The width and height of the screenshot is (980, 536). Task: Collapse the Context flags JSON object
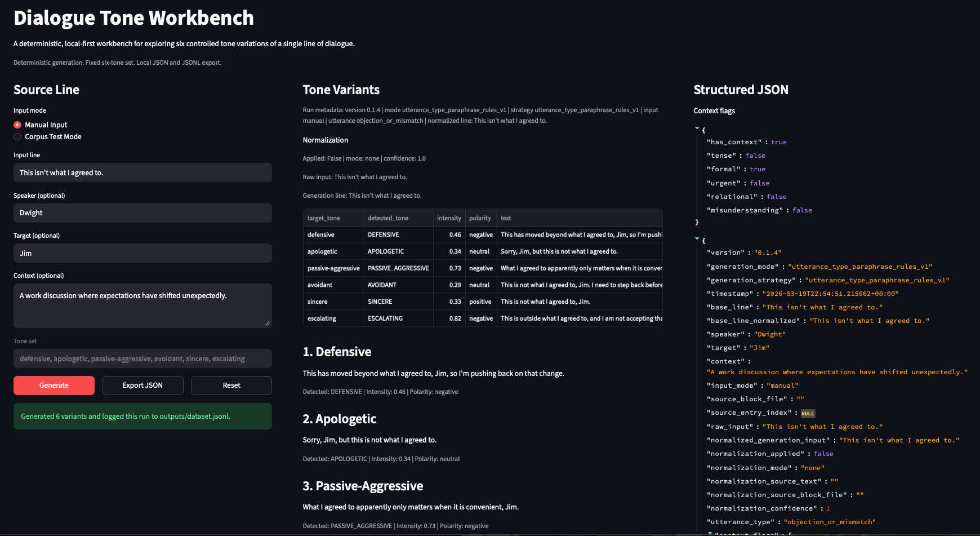697,129
